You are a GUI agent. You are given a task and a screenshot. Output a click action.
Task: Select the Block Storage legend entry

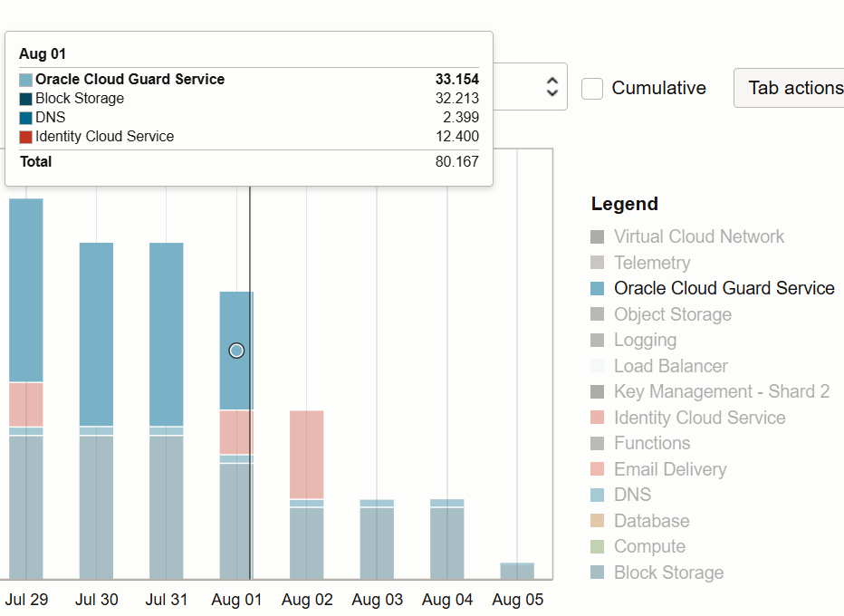tap(657, 573)
